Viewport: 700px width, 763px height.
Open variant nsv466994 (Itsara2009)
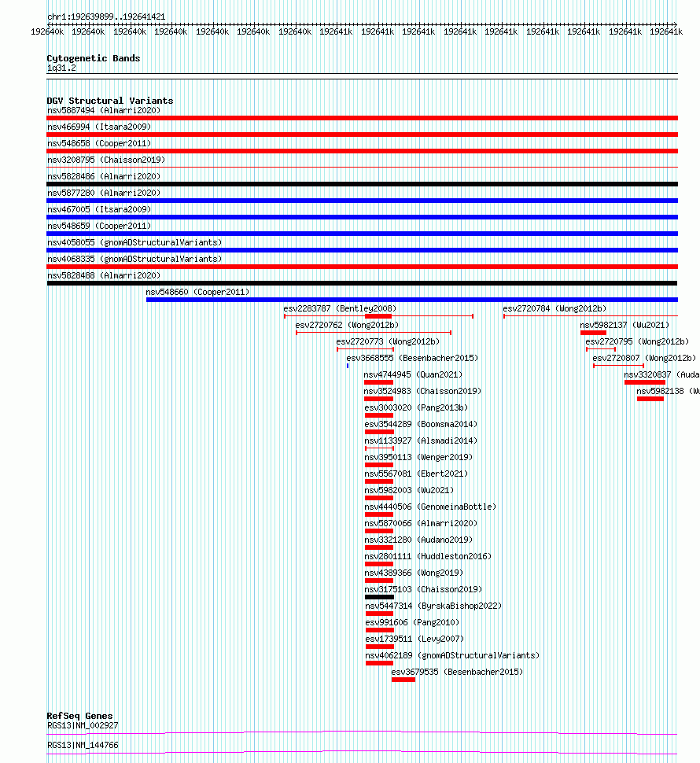99,127
